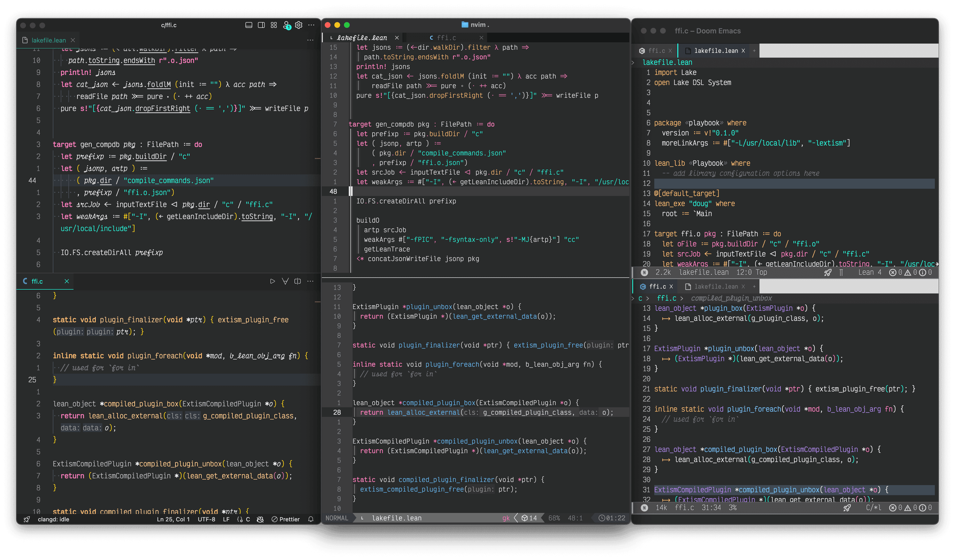Expand lakefile.lean header chevron in Emacs top pane
Screen dimensions: 955x560
pos(633,62)
